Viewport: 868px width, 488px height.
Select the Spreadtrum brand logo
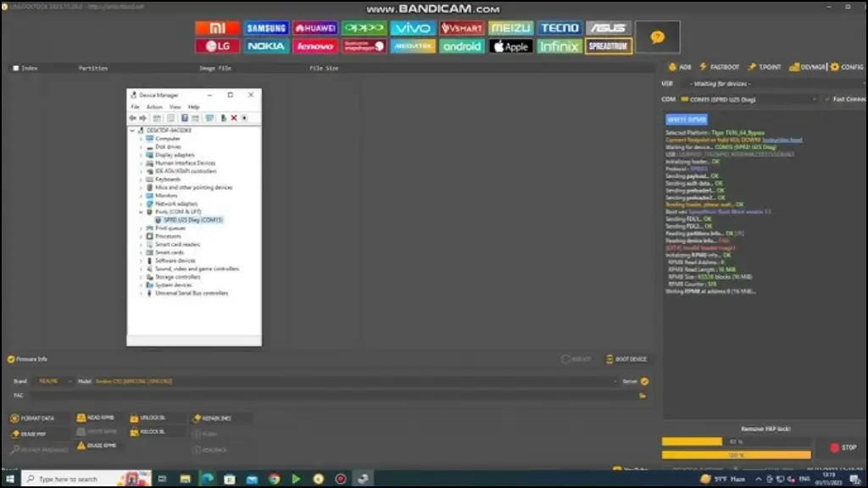[608, 46]
